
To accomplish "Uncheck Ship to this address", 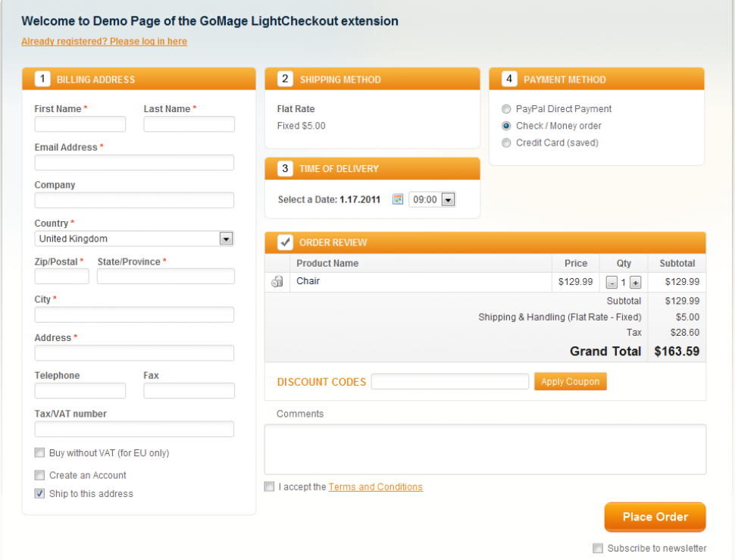I will click(x=39, y=493).
